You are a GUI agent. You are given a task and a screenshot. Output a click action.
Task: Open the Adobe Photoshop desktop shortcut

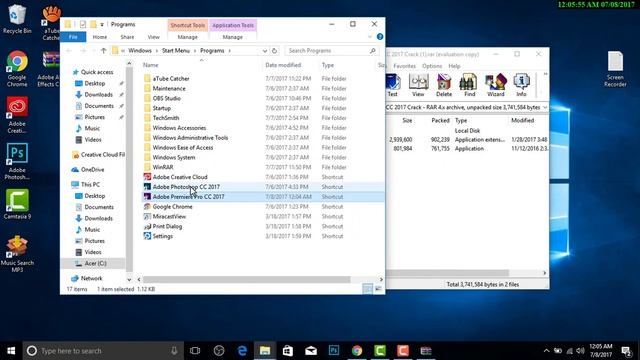click(x=17, y=161)
